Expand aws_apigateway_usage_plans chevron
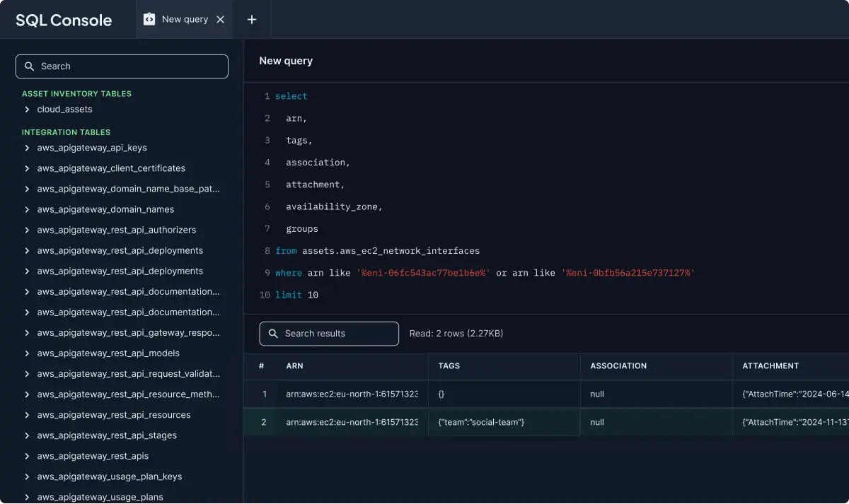The width and height of the screenshot is (849, 504). click(27, 497)
